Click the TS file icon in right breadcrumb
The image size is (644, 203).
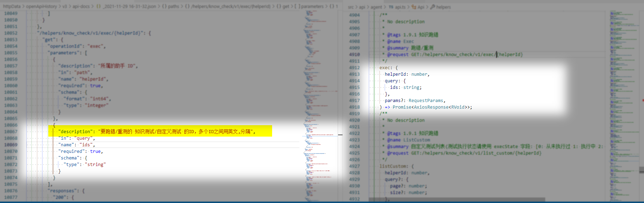391,7
